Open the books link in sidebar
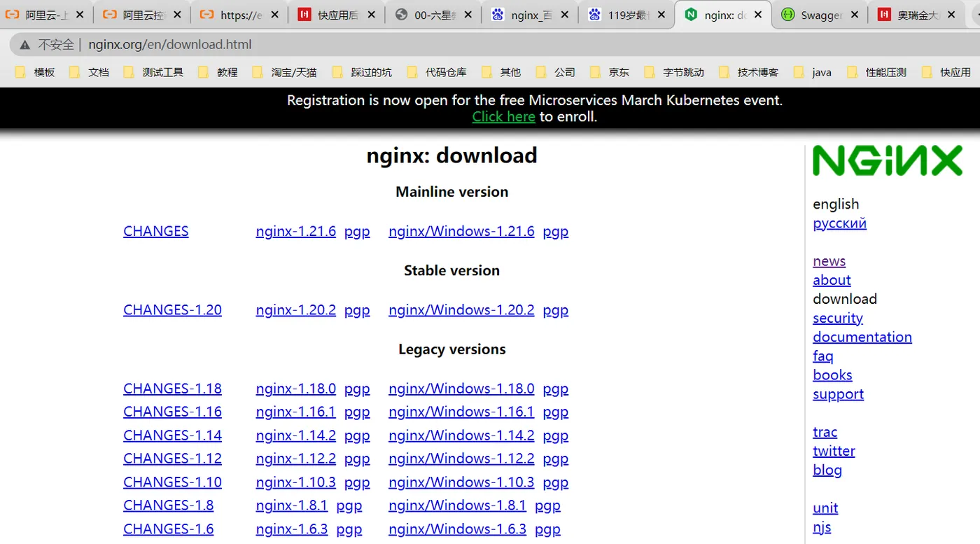This screenshot has height=544, width=980. 832,375
